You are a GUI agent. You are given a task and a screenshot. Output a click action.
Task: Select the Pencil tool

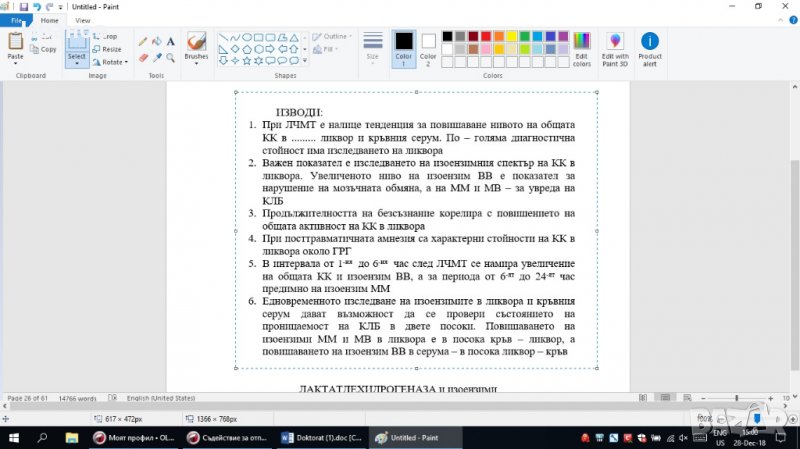[143, 42]
